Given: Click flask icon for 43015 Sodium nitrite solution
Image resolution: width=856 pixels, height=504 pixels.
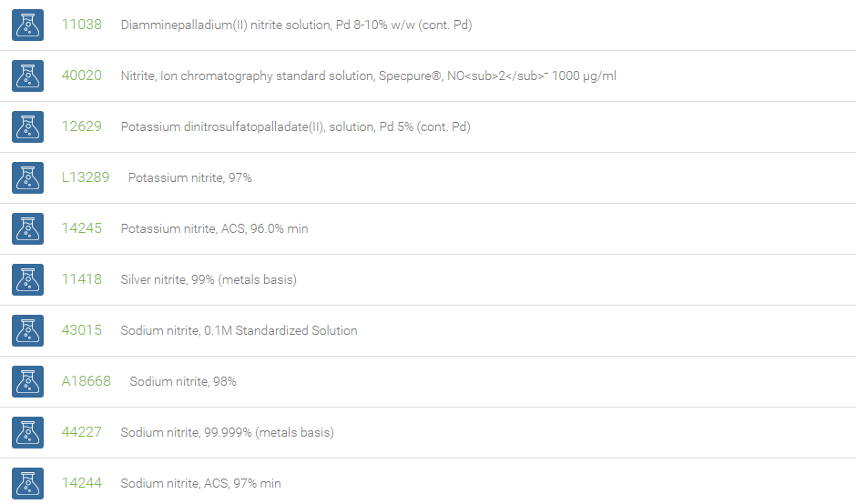Looking at the screenshot, I should 28,330.
